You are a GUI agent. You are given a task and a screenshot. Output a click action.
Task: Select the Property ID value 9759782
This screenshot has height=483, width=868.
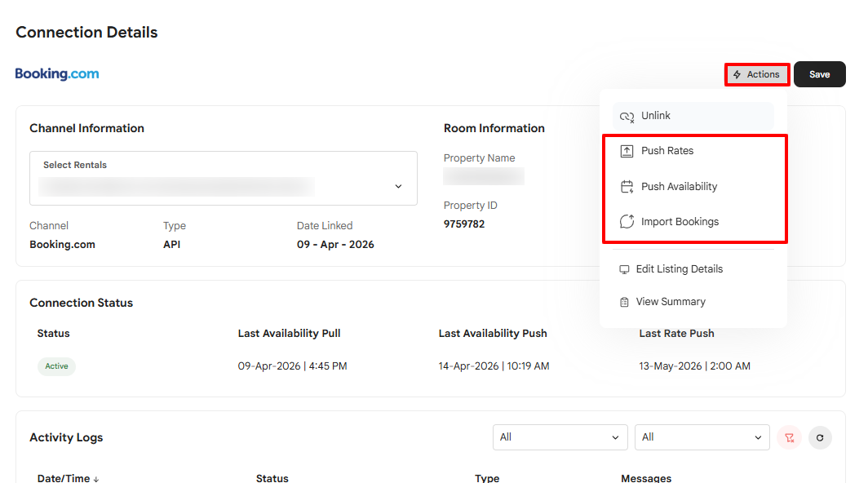464,224
